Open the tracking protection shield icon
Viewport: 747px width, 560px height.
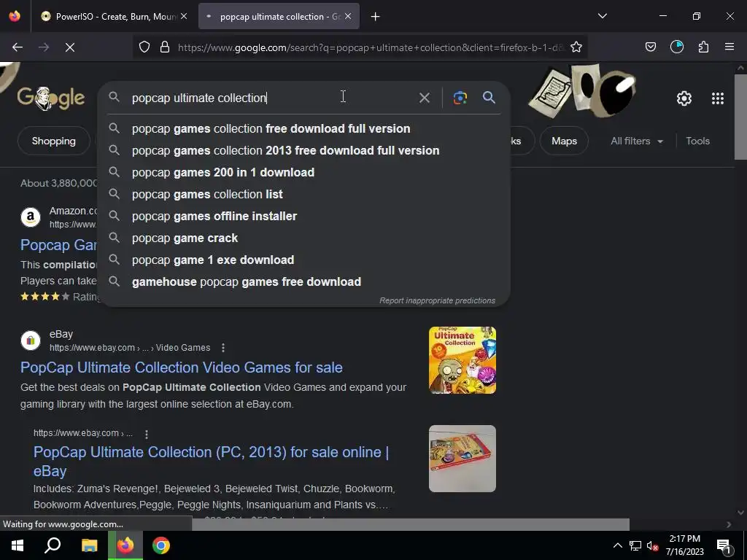(x=144, y=47)
